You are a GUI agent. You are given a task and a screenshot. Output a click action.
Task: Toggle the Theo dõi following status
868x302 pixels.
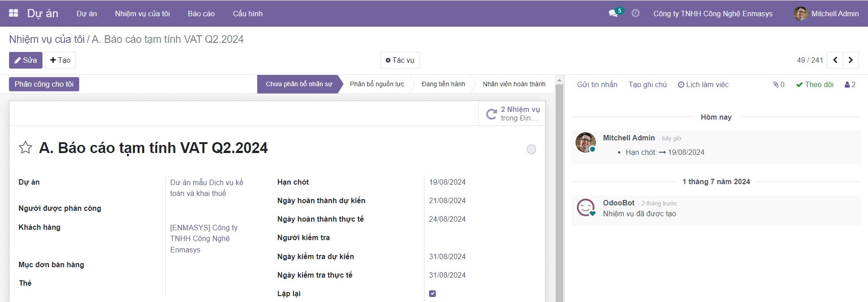815,84
